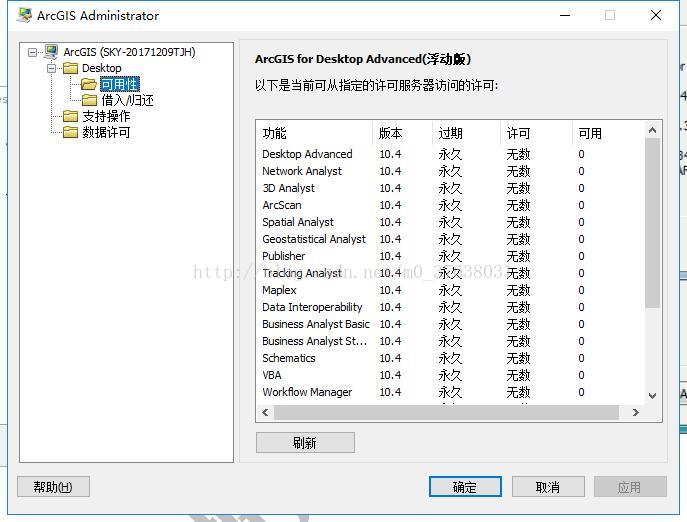
Task: Click the 功能 column header
Action: click(x=314, y=133)
